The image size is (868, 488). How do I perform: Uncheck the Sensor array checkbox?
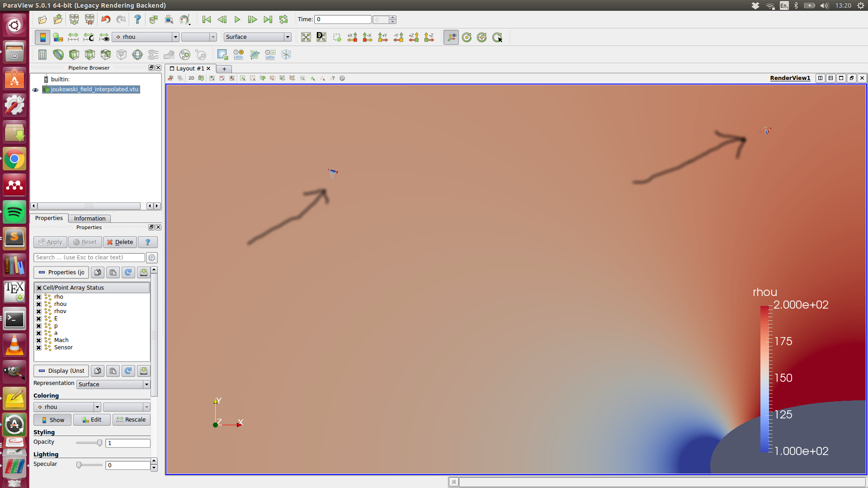point(39,347)
